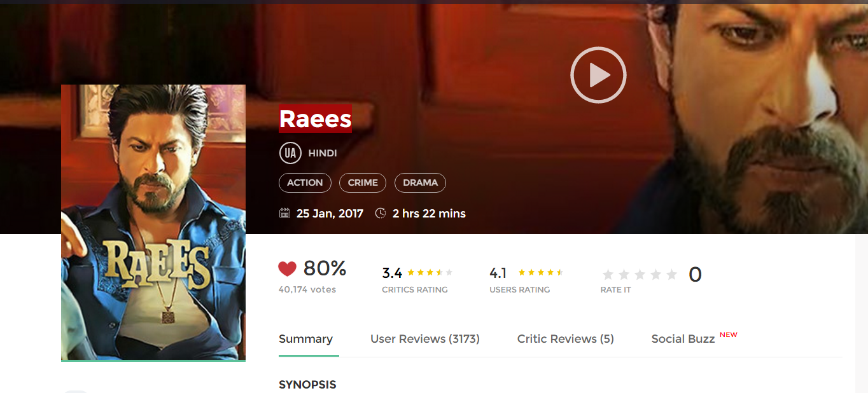Click the 40,174 votes count
Screen dimensions: 868x393
pyautogui.click(x=307, y=289)
